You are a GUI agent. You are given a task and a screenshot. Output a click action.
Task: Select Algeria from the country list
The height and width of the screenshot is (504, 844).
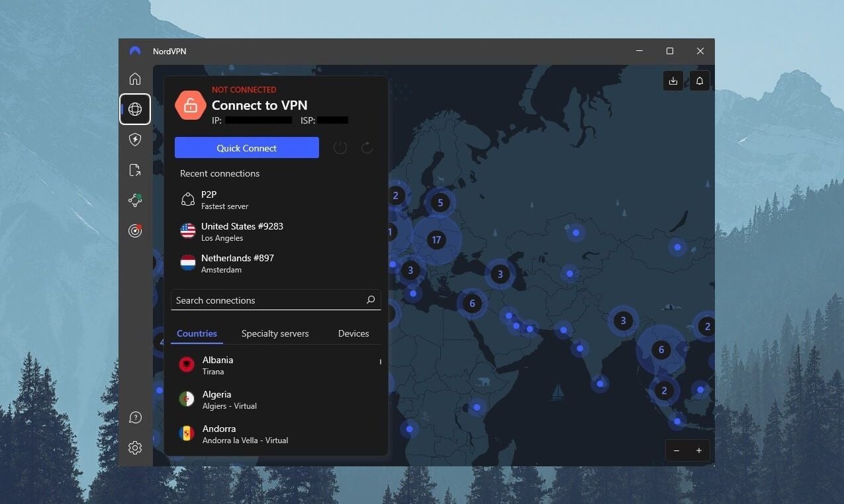click(x=276, y=399)
